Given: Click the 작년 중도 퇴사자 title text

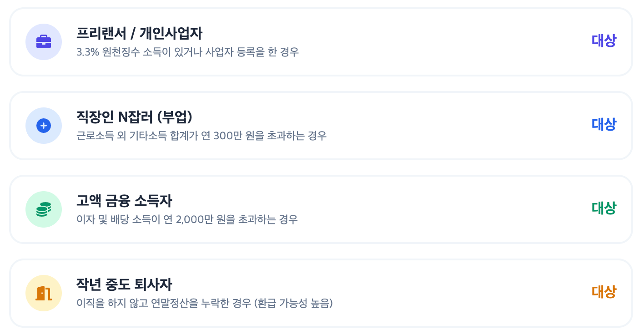Looking at the screenshot, I should point(124,284).
